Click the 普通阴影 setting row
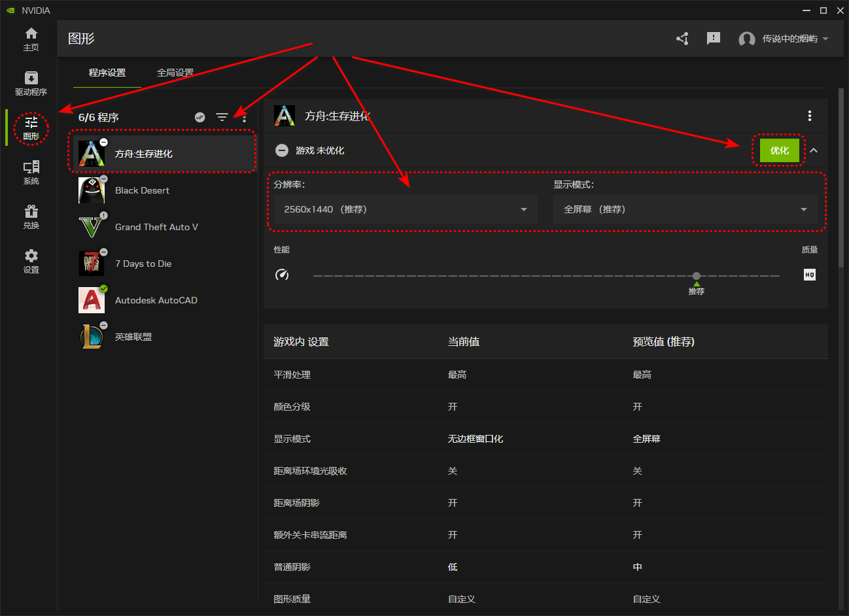849x616 pixels. tap(546, 567)
